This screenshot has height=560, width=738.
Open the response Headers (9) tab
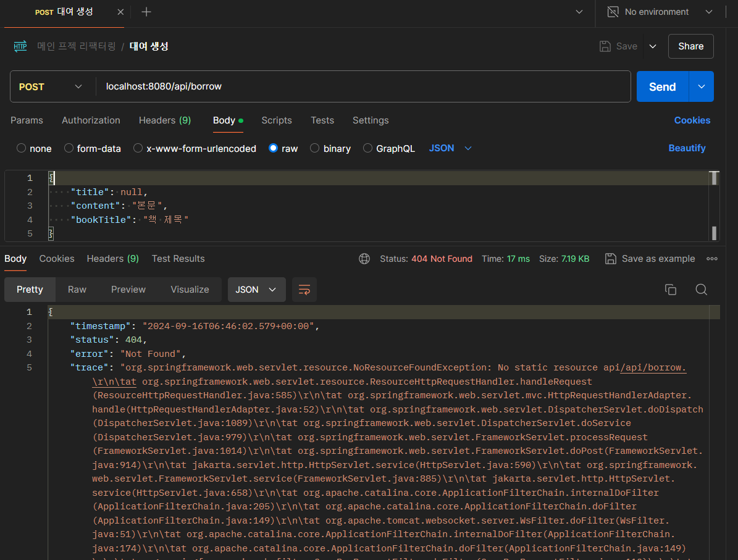coord(113,259)
